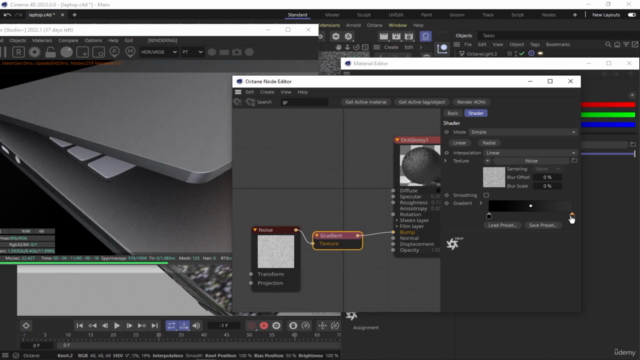Click the render region icon with plus
The image size is (640, 360).
click(82, 52)
